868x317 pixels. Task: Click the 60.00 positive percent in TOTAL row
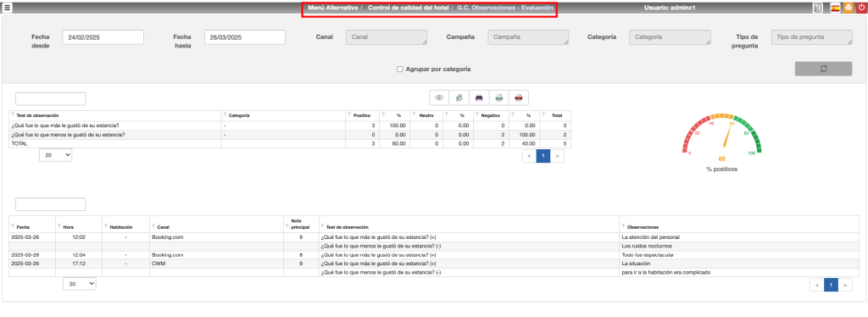398,143
